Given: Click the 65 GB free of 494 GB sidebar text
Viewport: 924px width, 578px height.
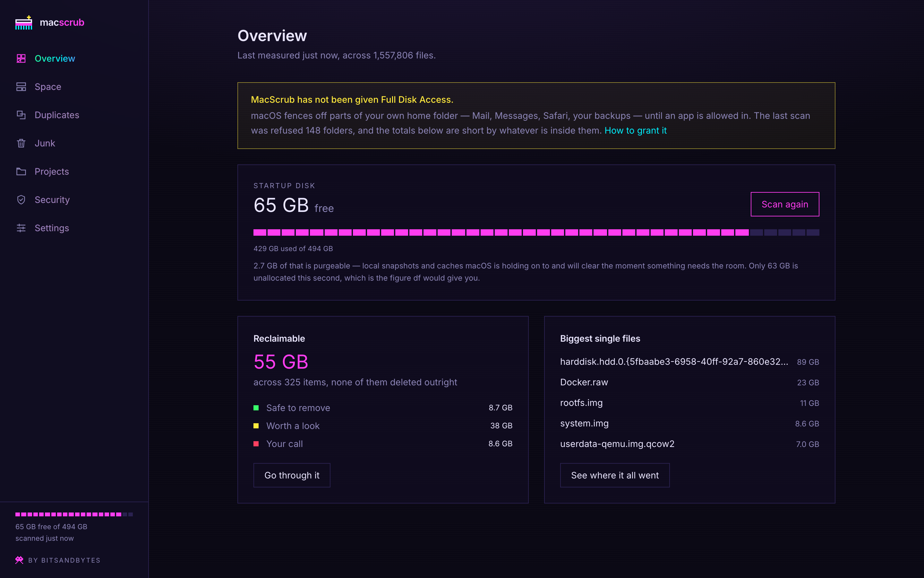Looking at the screenshot, I should click(x=51, y=527).
